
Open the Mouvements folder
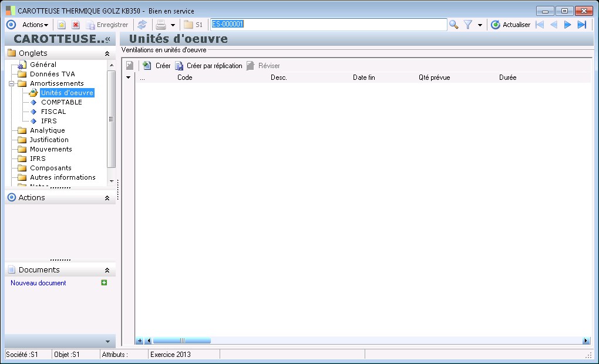51,149
